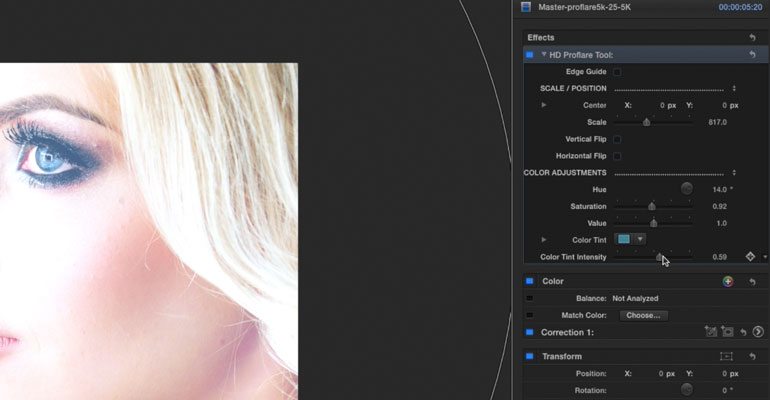The width and height of the screenshot is (770, 400).
Task: Open the Color Board via the color wheel icon
Action: tap(728, 281)
